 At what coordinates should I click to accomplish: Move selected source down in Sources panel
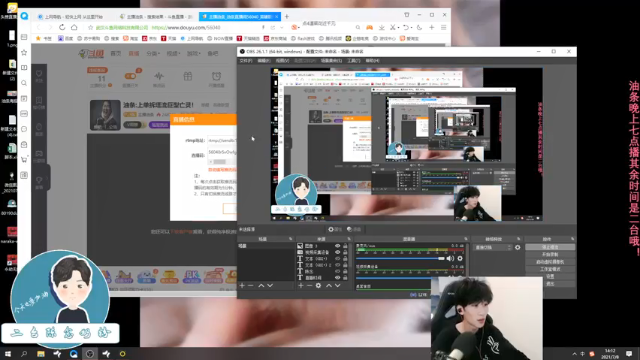tap(338, 286)
